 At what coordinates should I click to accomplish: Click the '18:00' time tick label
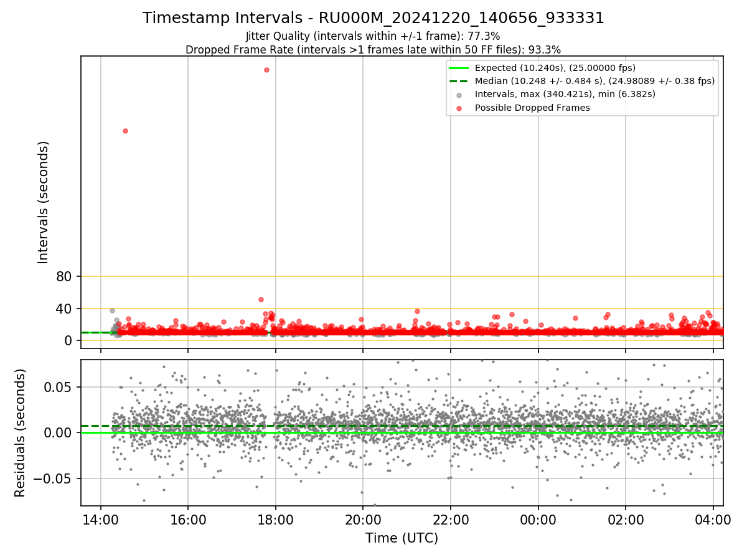(x=276, y=519)
